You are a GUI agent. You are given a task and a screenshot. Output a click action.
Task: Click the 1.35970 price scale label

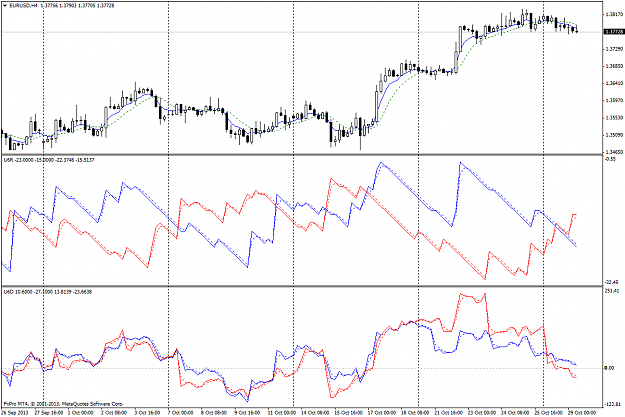click(614, 100)
